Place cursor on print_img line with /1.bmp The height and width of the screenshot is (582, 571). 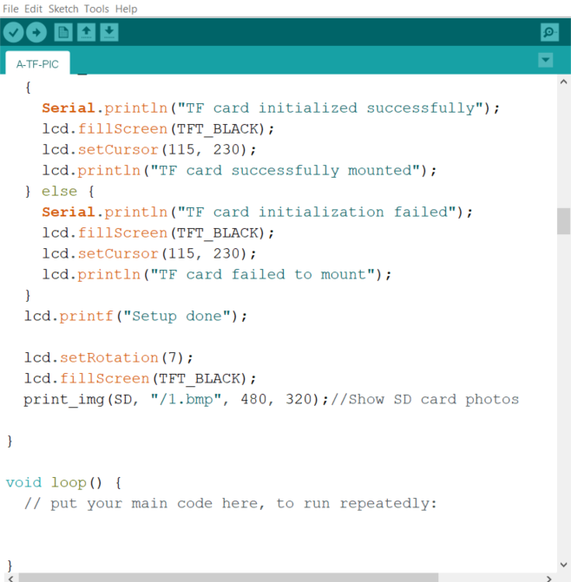271,399
